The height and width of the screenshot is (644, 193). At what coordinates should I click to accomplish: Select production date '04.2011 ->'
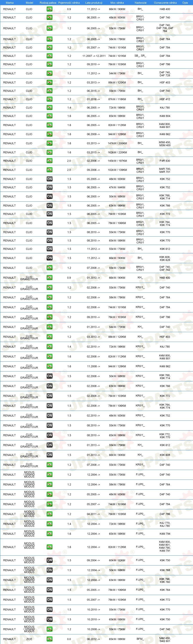pos(93,514)
